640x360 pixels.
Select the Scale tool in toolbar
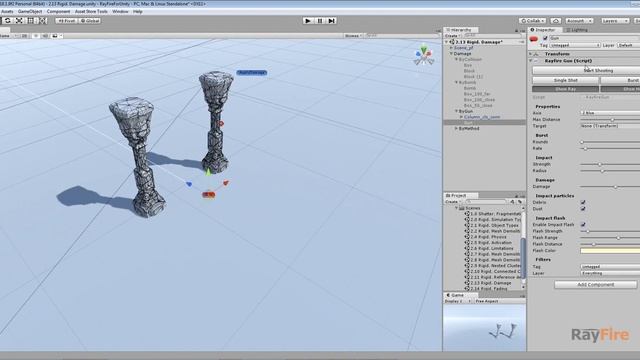click(x=19, y=20)
